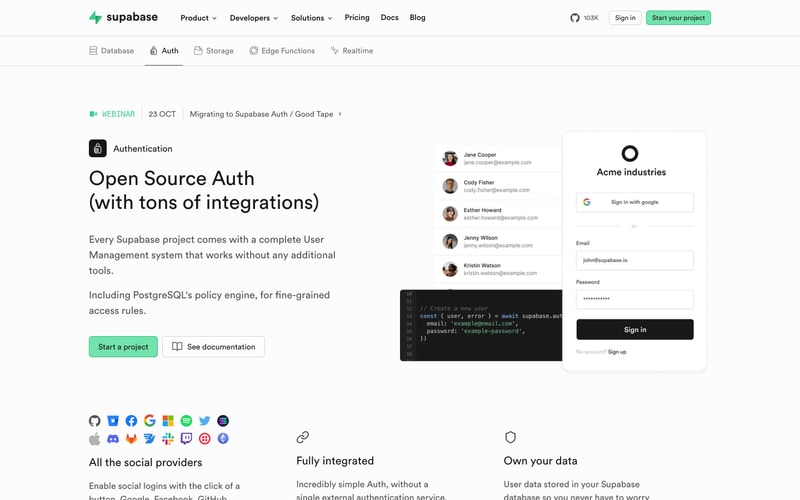Click the Apple provider icon
800x500 pixels.
pyautogui.click(x=95, y=439)
